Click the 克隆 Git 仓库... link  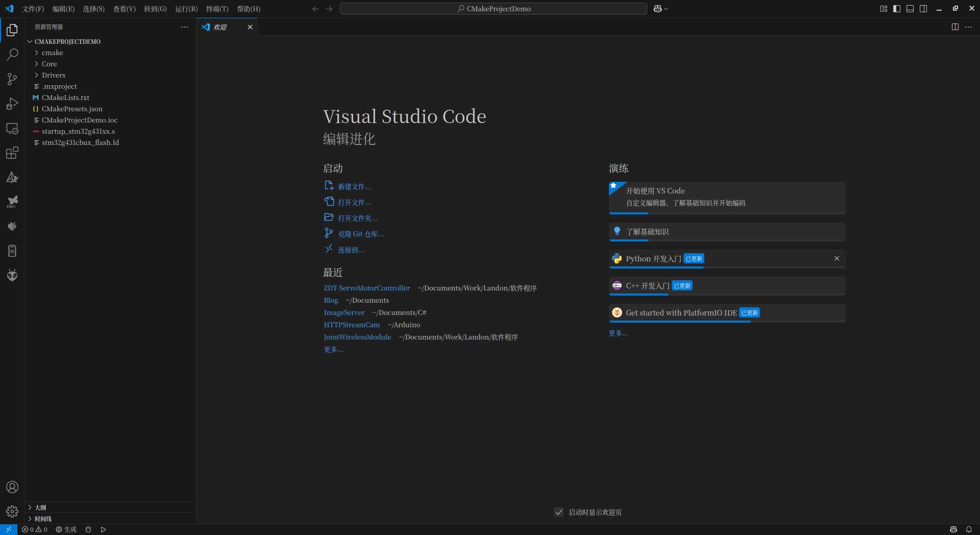click(x=361, y=234)
